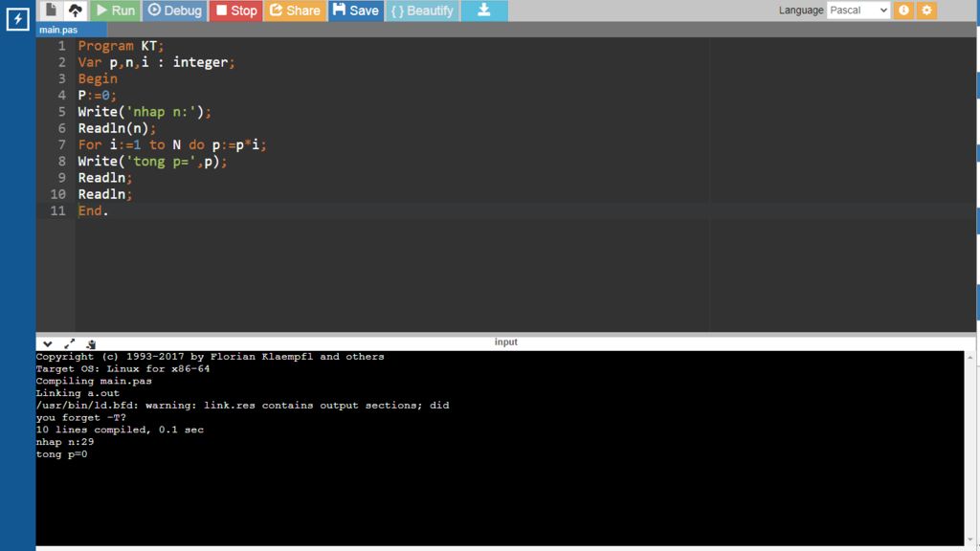This screenshot has width=980, height=551.
Task: Open the orange info icon
Action: click(903, 10)
